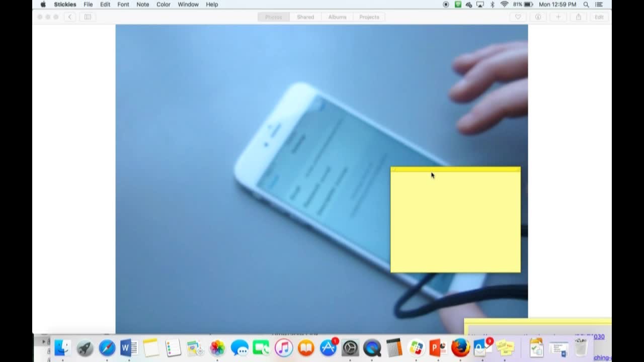This screenshot has height=362, width=644.
Task: Click the yellow sticky note title bar
Action: click(455, 169)
